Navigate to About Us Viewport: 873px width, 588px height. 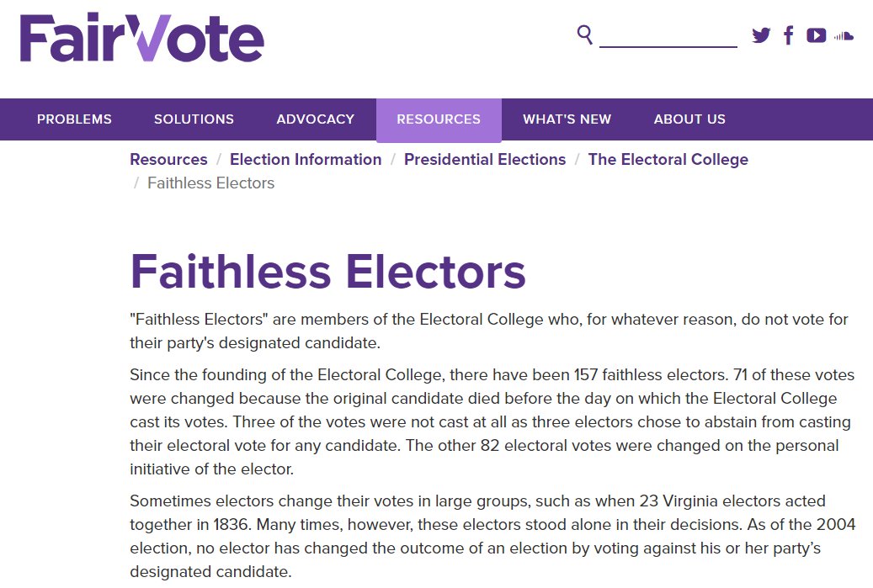coord(689,119)
